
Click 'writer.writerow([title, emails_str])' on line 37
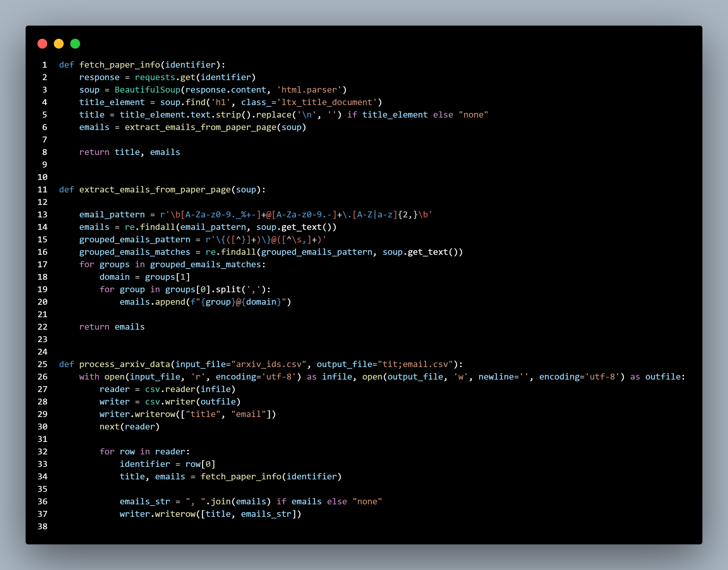[x=210, y=514]
